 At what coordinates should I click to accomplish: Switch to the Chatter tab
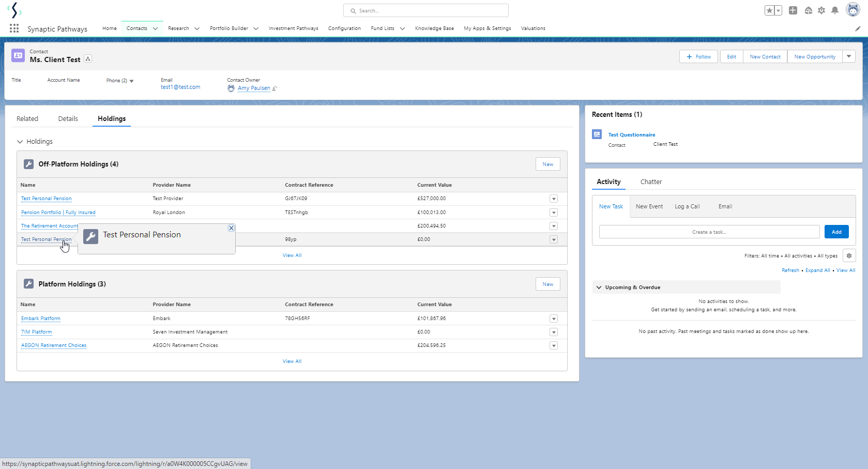pos(651,182)
